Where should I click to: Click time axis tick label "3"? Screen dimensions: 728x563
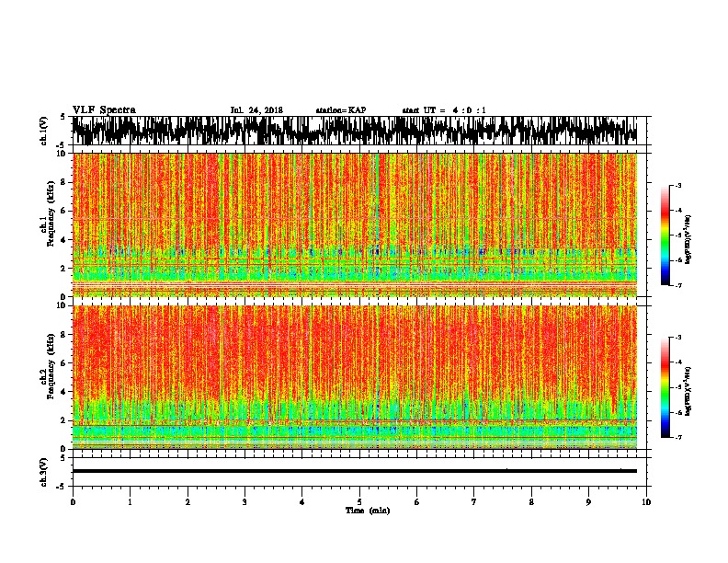click(245, 502)
